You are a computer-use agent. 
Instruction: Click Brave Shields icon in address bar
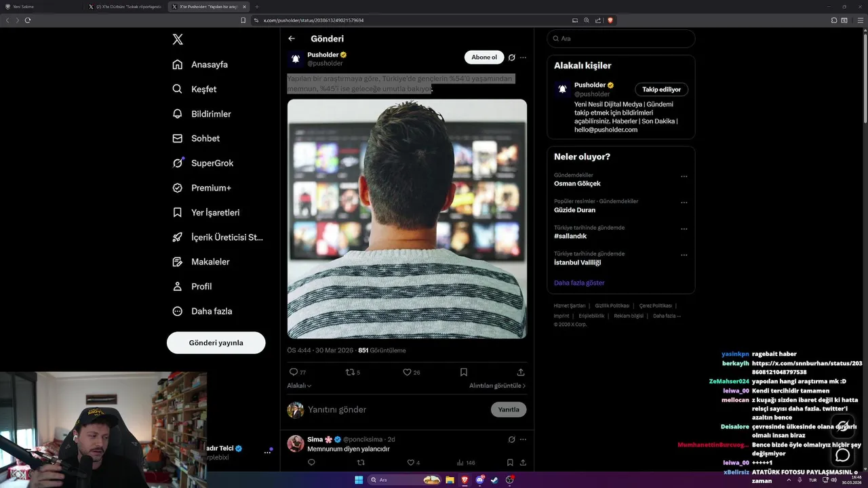[610, 20]
